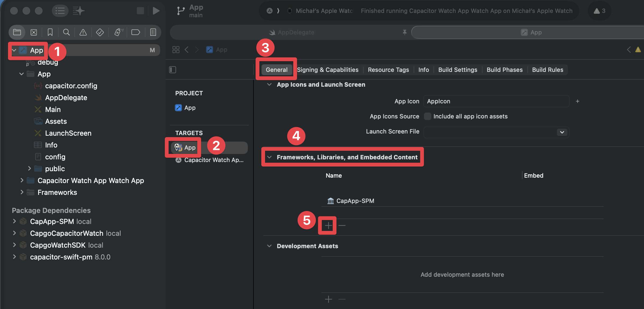Collapse App Icons and Launch Screen section

(269, 85)
